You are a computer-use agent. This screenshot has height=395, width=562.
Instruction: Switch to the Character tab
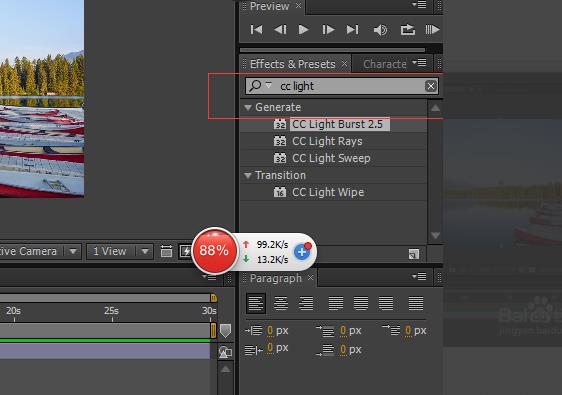pyautogui.click(x=385, y=64)
